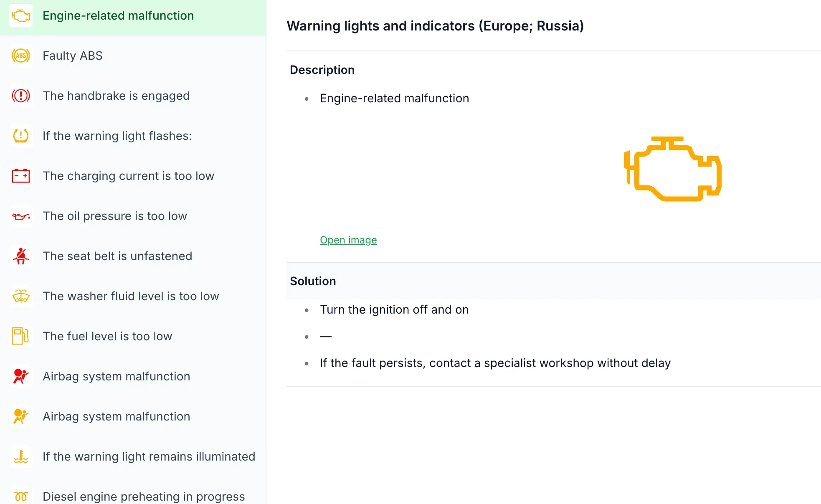Click the red seat belt icon
The height and width of the screenshot is (504, 821).
point(21,256)
